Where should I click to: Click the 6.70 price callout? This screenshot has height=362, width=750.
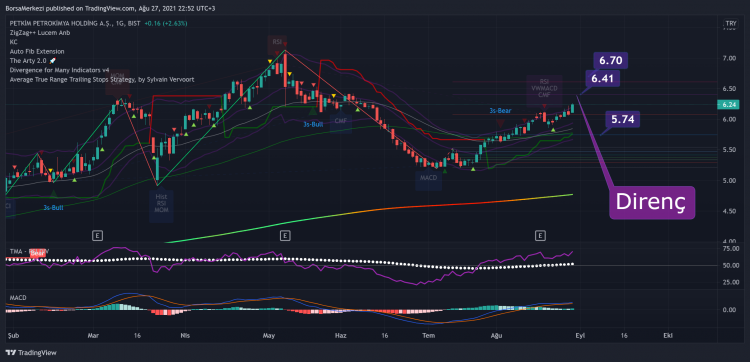click(x=610, y=61)
